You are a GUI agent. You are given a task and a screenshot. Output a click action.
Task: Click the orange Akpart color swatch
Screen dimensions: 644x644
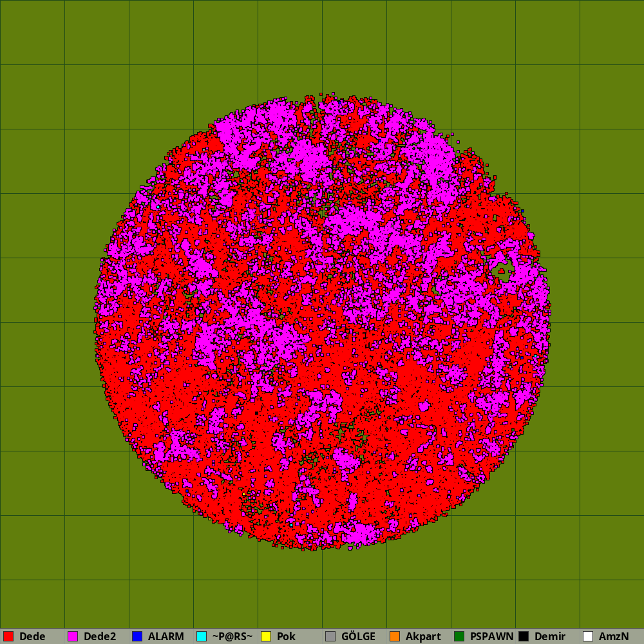(395, 636)
